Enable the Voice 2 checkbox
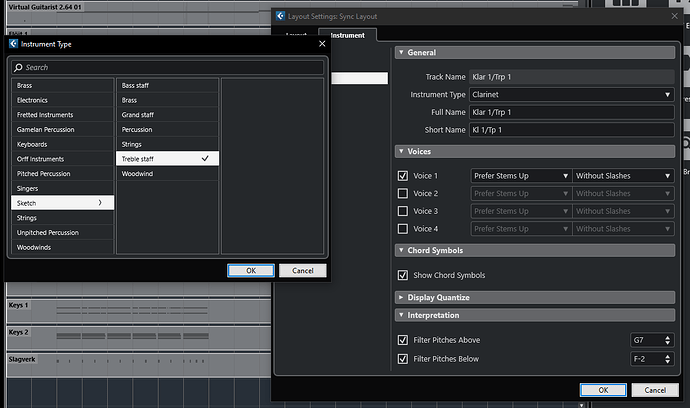The width and height of the screenshot is (690, 408). 402,193
